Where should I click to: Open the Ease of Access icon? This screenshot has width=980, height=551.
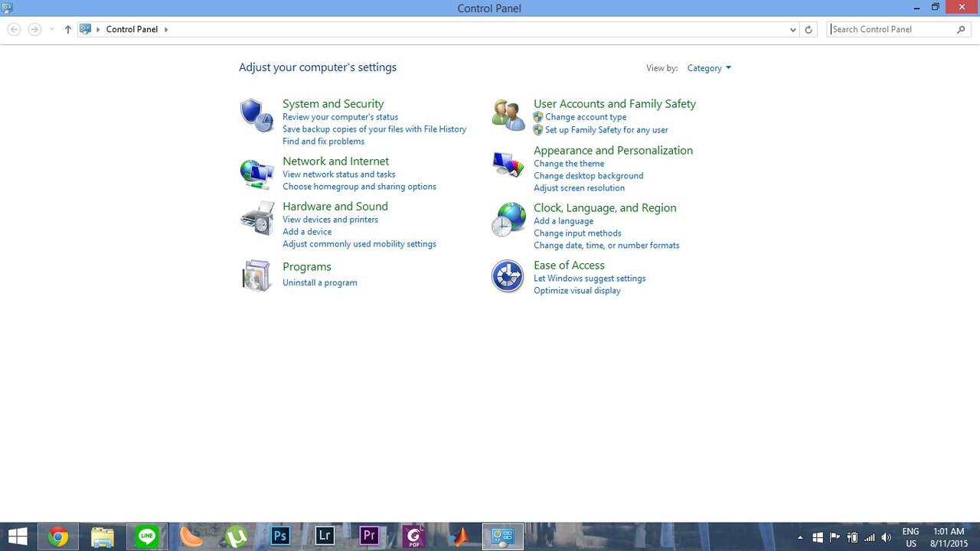[x=508, y=276]
